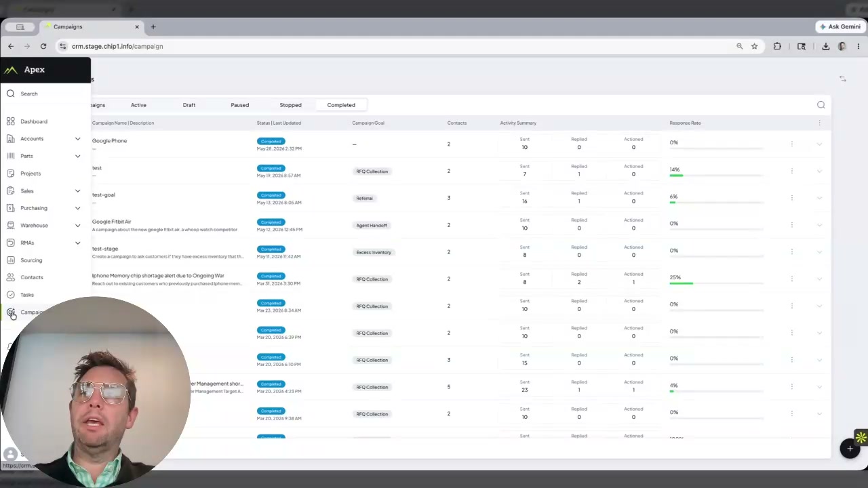Open Campaigns link in sidebar
Screen dimensions: 868x488
coord(31,312)
